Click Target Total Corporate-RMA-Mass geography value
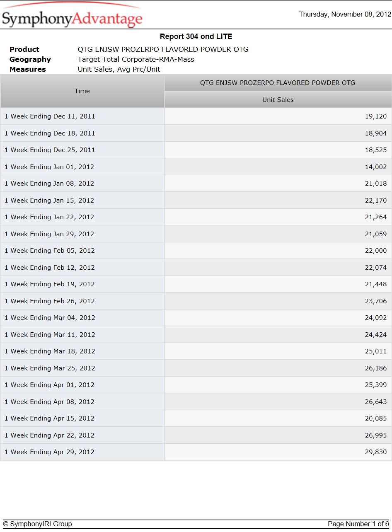The image size is (392, 532). [136, 59]
